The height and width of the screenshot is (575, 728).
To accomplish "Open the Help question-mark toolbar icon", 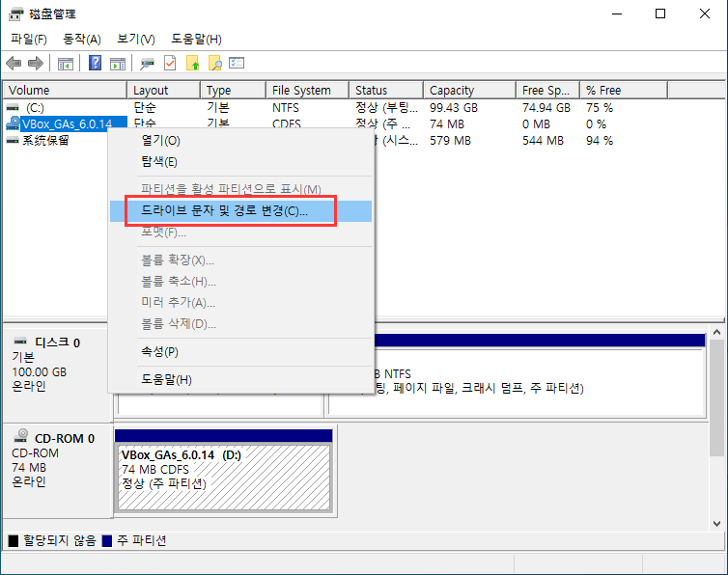I will (x=96, y=63).
